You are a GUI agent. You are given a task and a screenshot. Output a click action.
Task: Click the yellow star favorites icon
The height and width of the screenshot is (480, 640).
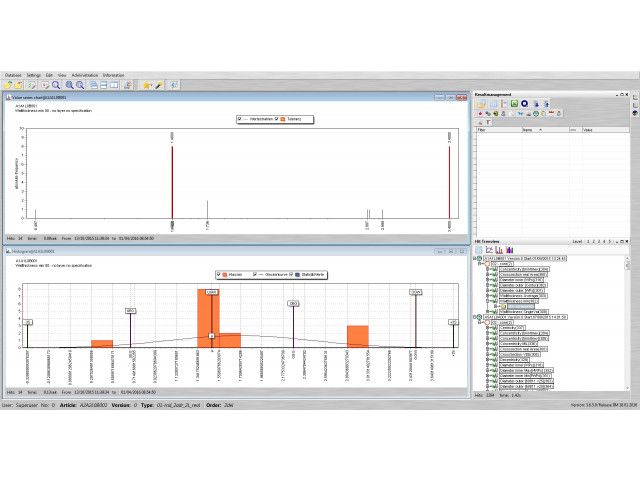coord(146,85)
